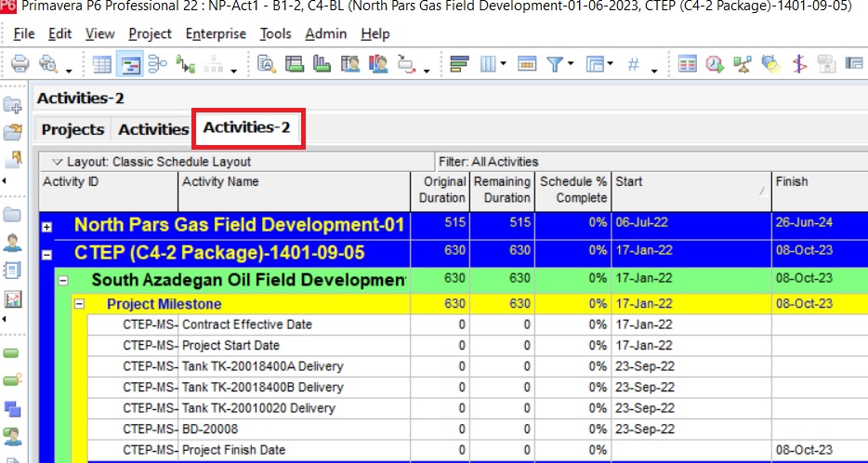
Task: Click the Trace Logic icon
Action: click(407, 64)
